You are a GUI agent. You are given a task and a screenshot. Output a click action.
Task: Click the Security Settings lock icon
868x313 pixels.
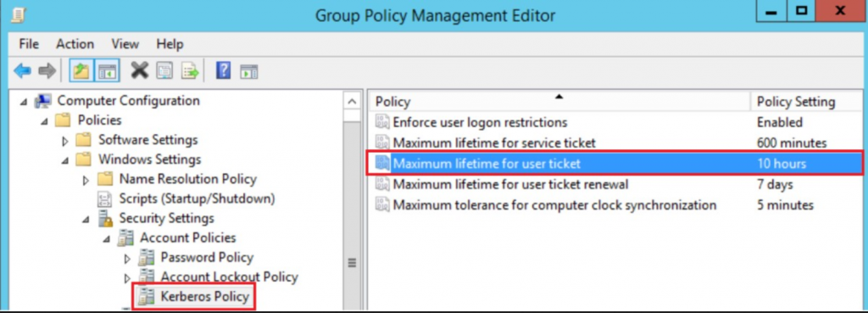(x=104, y=218)
